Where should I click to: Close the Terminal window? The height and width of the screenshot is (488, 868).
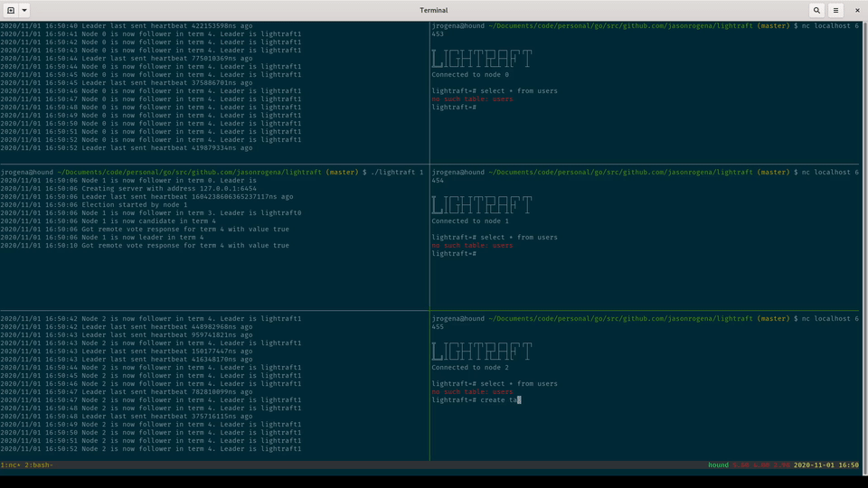tap(857, 10)
